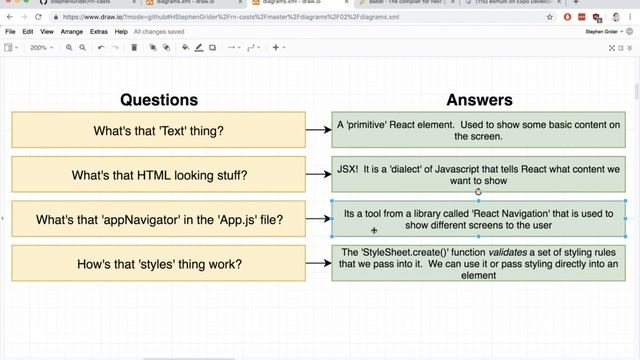The image size is (640, 360).
Task: Select the 'primitive' React element answer box
Action: coord(478,130)
